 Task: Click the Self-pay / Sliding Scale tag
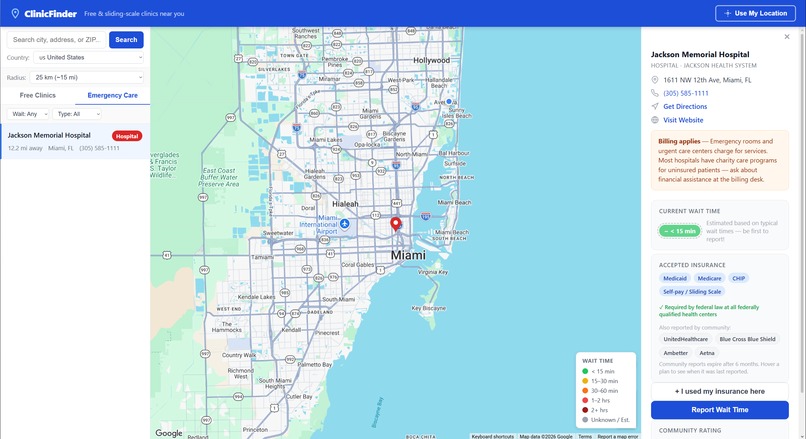pyautogui.click(x=692, y=291)
